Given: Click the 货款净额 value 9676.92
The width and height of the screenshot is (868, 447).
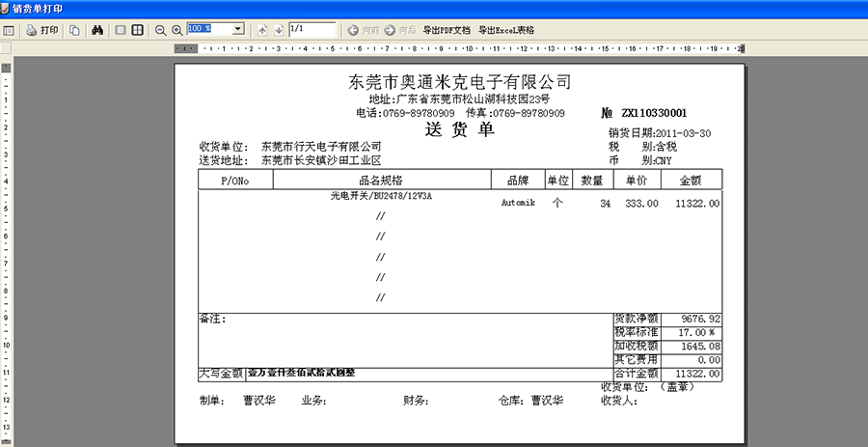Looking at the screenshot, I should coord(700,319).
